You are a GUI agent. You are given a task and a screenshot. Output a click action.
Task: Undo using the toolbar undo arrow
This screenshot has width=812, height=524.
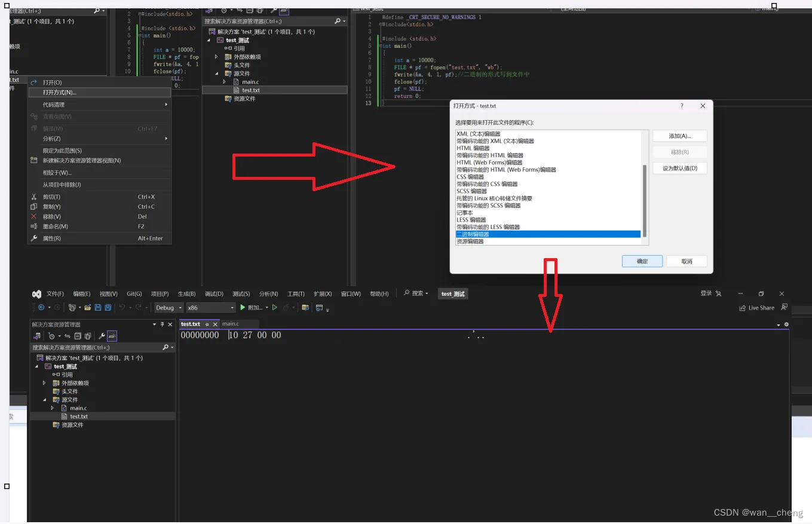122,308
